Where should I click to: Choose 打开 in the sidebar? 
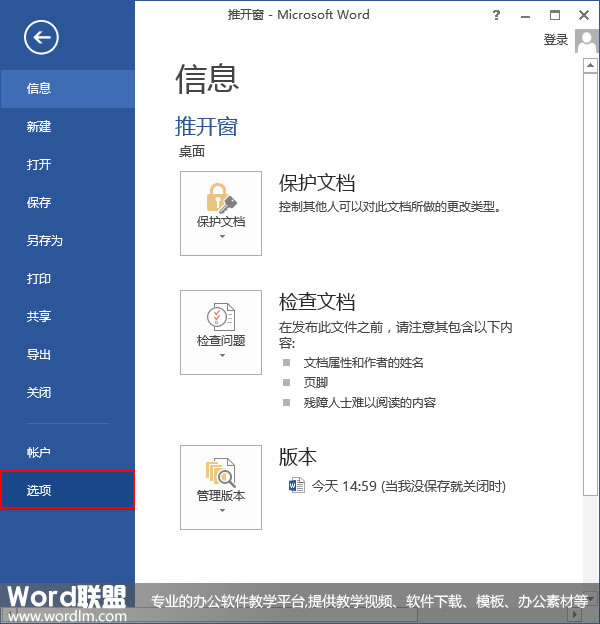[x=67, y=164]
